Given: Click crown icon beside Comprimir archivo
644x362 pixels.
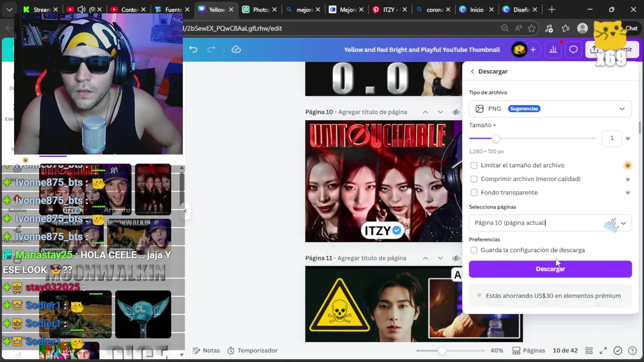Looking at the screenshot, I should 628,179.
